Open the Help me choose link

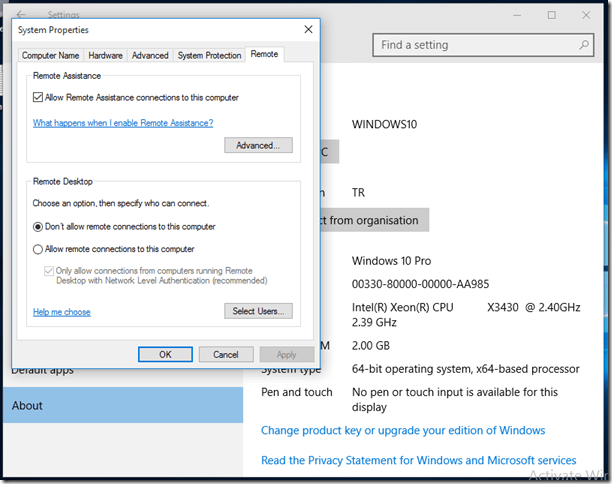click(62, 312)
